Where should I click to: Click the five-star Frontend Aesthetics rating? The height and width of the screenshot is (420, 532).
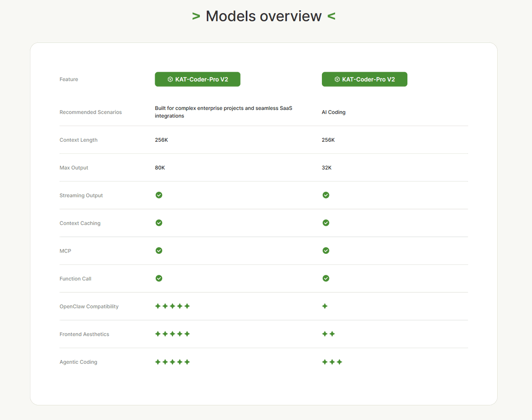(172, 334)
